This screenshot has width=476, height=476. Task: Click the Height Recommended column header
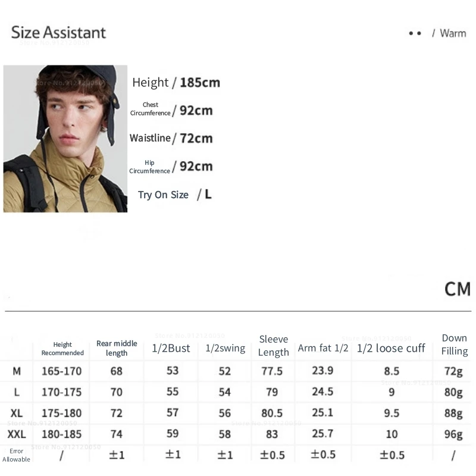pos(62,349)
